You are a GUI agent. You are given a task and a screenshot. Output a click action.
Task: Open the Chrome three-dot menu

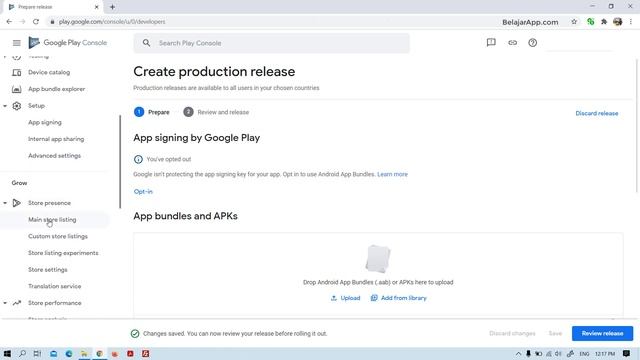tap(631, 22)
